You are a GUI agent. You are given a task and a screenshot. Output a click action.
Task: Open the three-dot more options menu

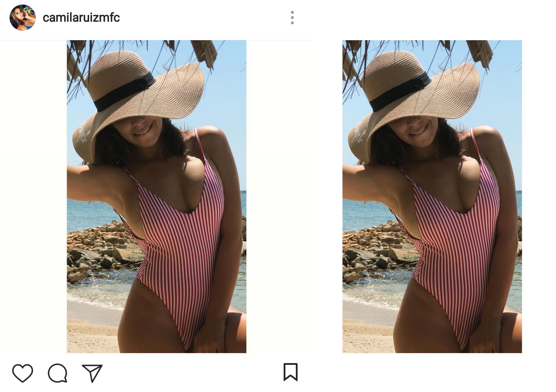pyautogui.click(x=292, y=17)
